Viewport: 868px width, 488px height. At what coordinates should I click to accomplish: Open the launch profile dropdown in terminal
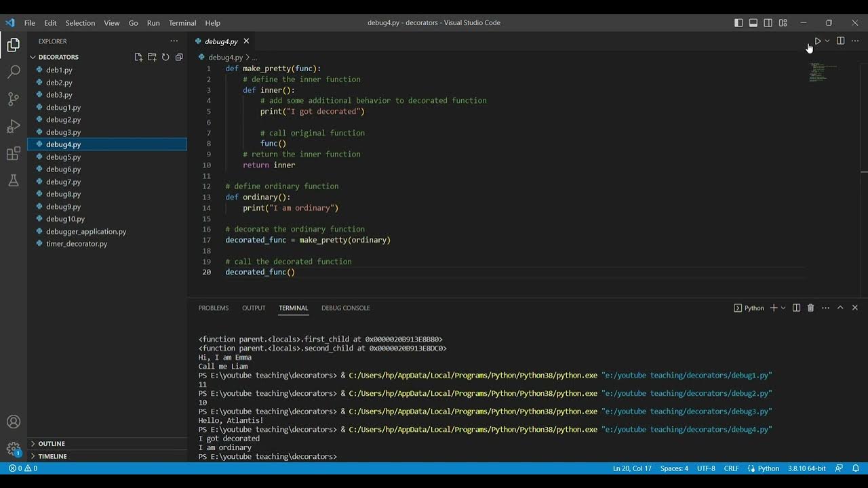783,308
